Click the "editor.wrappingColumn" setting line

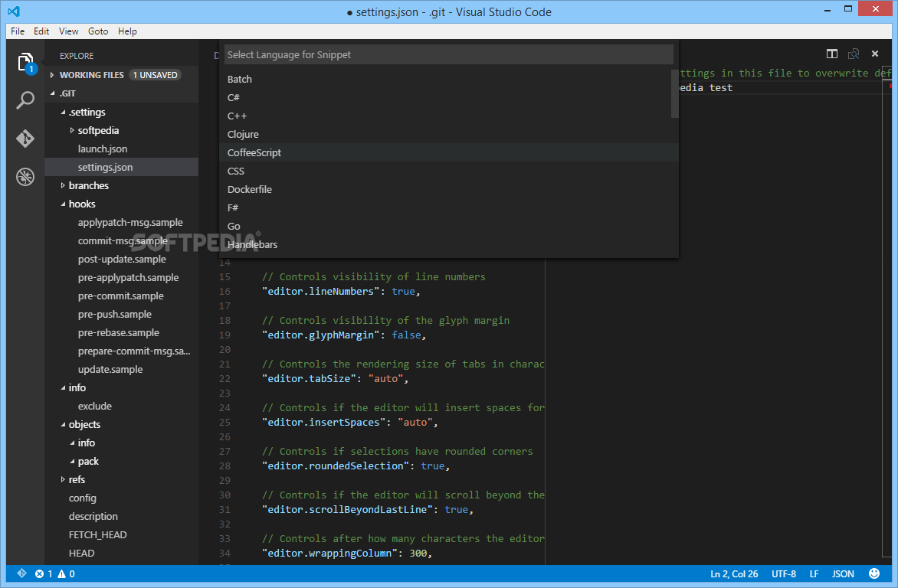point(347,553)
